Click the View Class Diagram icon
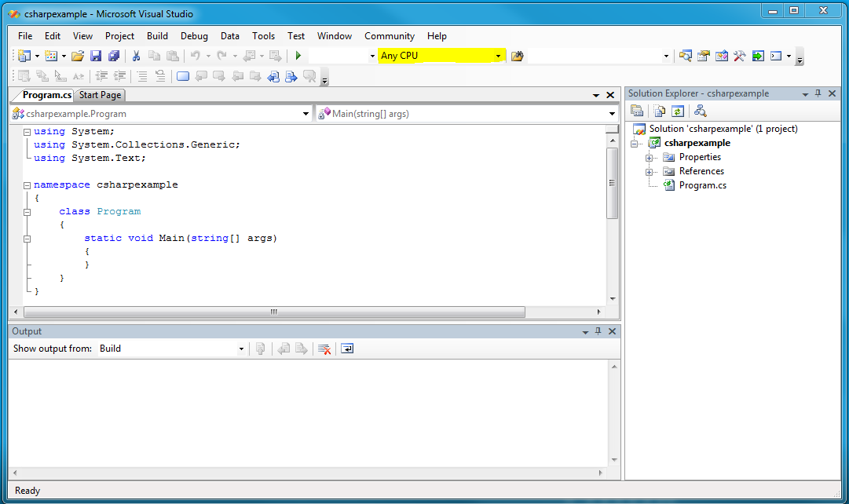 click(700, 111)
